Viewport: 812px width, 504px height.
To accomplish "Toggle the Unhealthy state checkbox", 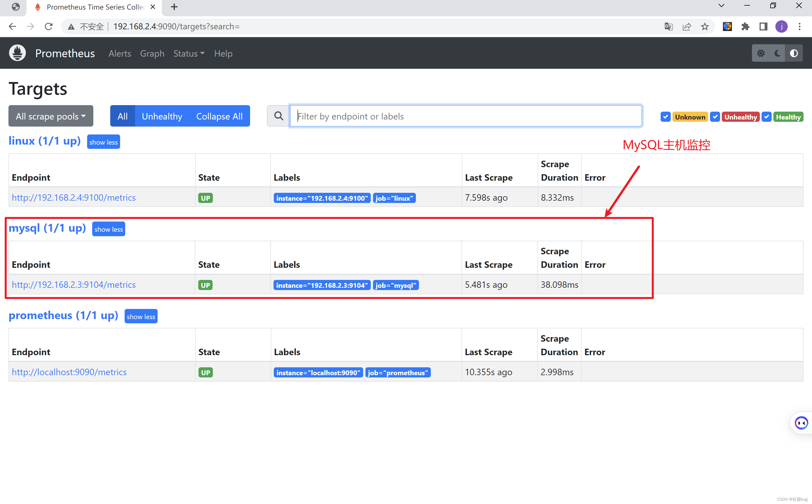I will pyautogui.click(x=715, y=117).
